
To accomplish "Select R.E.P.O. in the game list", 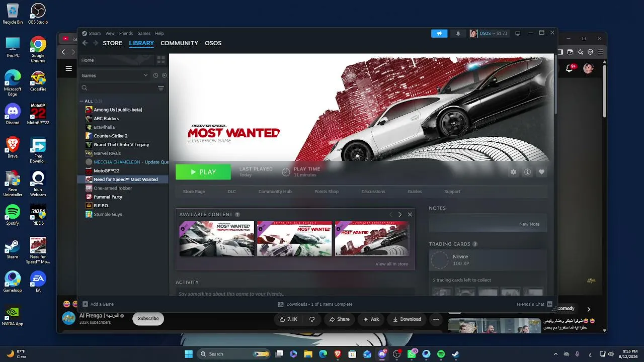I will (123, 206).
